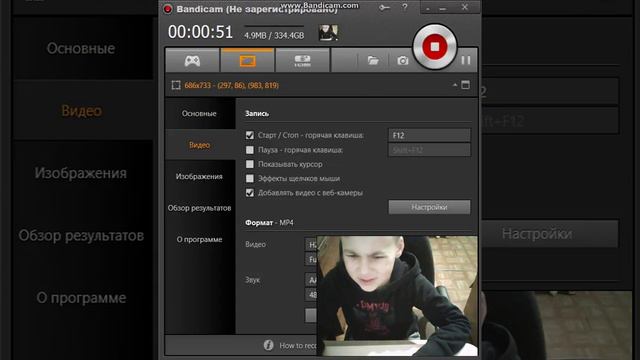This screenshot has width=640, height=360.
Task: Click the webcam preview thumbnail near timer
Action: (x=328, y=33)
